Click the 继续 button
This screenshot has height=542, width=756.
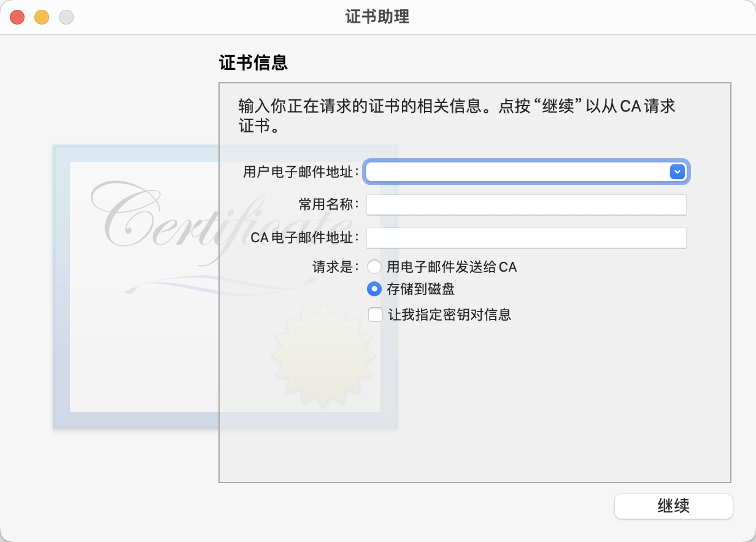[x=674, y=506]
